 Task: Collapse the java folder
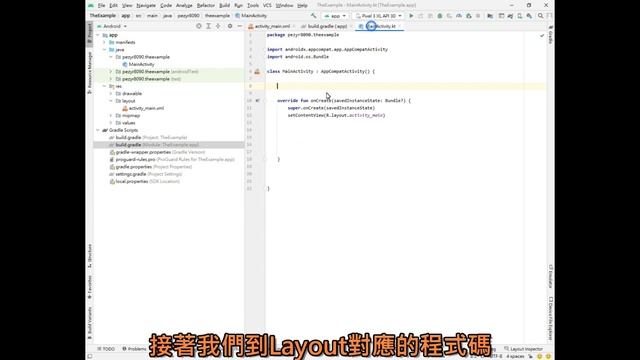click(x=104, y=50)
